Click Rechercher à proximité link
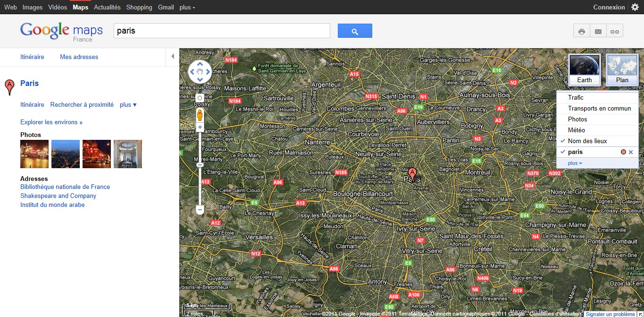The image size is (644, 317). [82, 105]
